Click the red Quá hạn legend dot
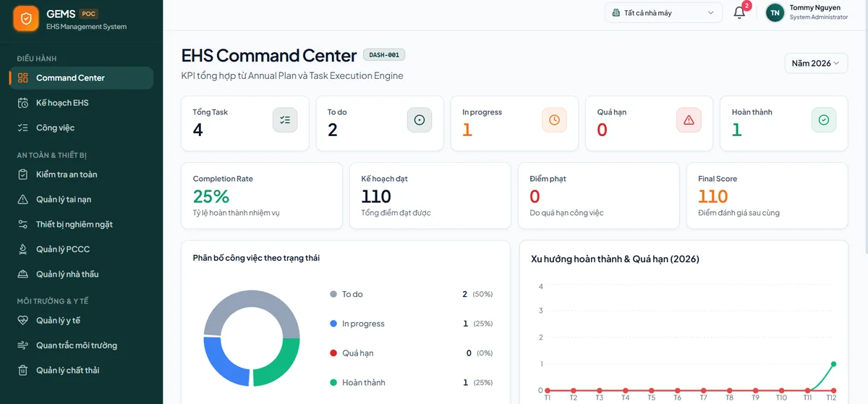The width and height of the screenshot is (868, 404). 333,353
